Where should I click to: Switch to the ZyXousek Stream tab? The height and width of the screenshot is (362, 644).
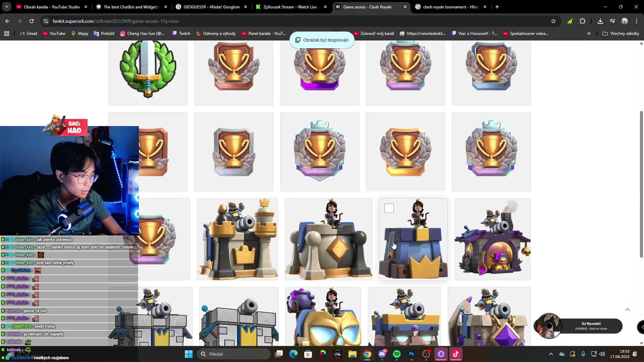[291, 7]
